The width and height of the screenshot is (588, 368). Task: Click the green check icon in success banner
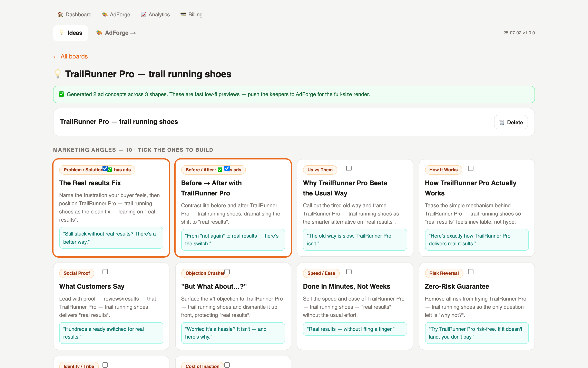tap(61, 94)
